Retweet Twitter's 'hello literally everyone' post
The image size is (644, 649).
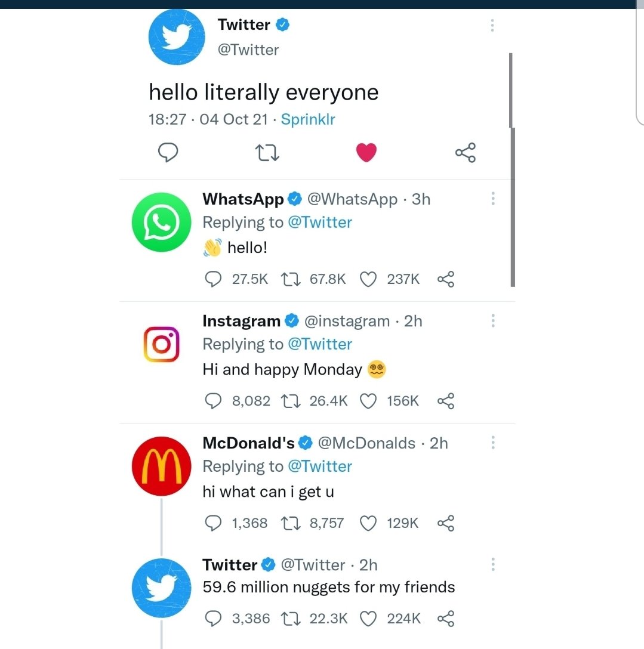point(267,153)
